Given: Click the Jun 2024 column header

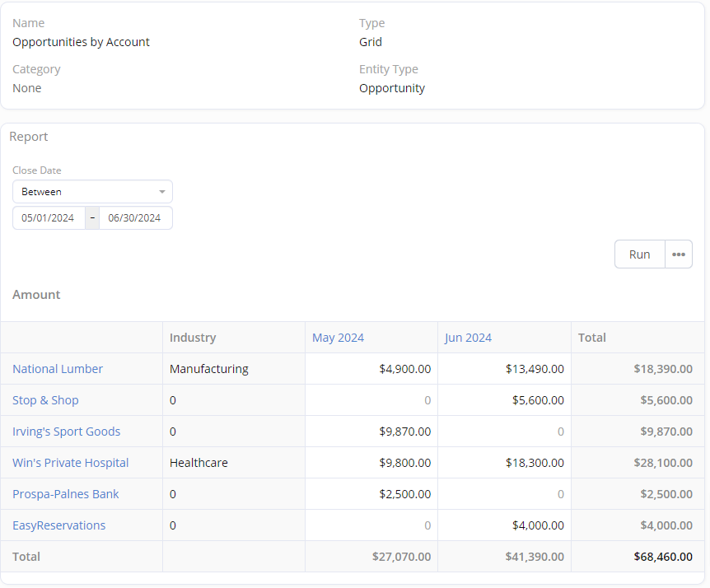Looking at the screenshot, I should [x=468, y=338].
